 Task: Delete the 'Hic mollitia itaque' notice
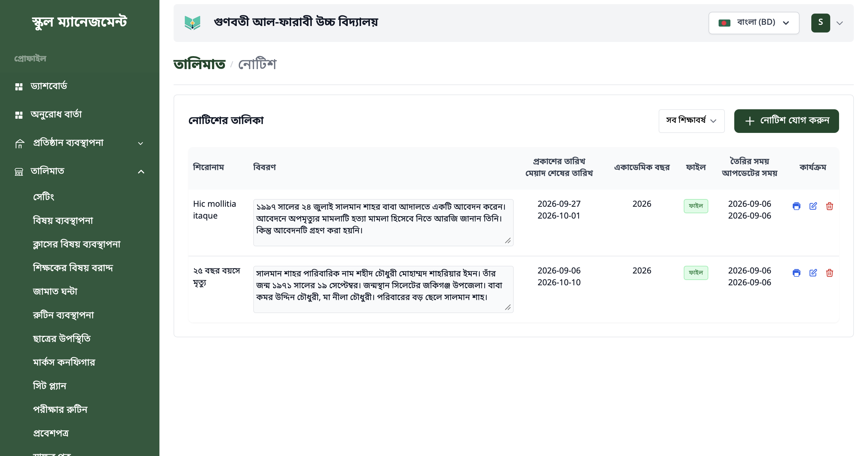(x=829, y=206)
